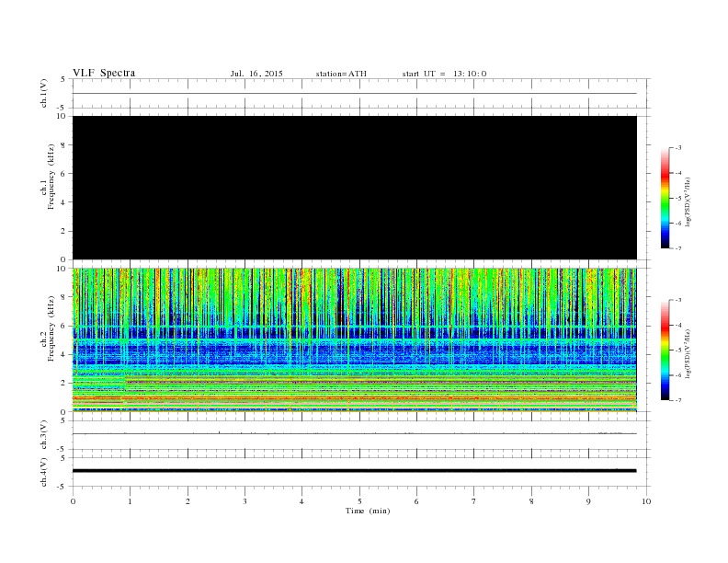Click upper colorbar tick label "-5"
Screen dimensions: 728x563
(678, 198)
